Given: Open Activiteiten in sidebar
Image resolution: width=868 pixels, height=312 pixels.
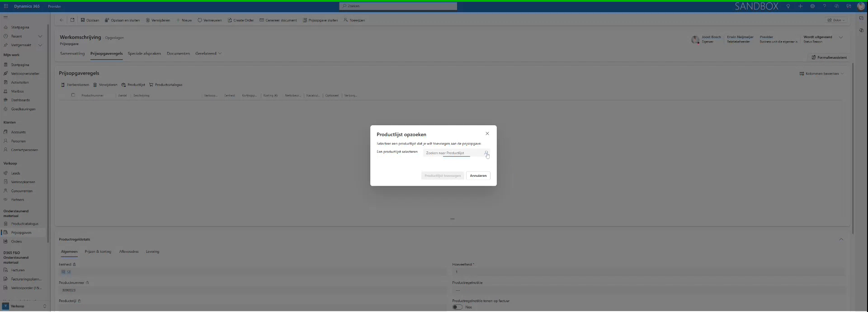Looking at the screenshot, I should (x=20, y=82).
